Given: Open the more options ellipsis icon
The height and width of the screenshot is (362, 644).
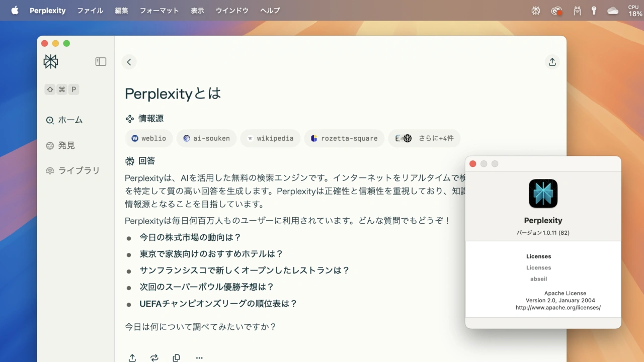Looking at the screenshot, I should 199,358.
